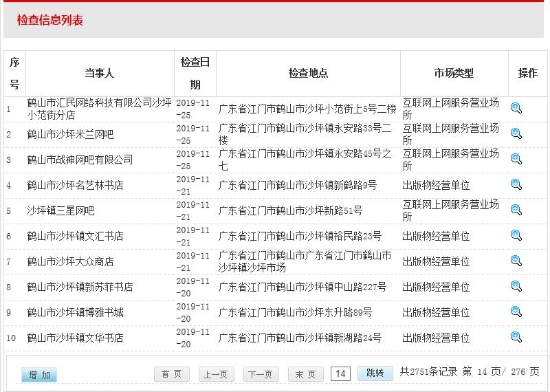Screen dimensions: 550x392
Task: Click the 检查日期 column header
Action: [x=195, y=73]
